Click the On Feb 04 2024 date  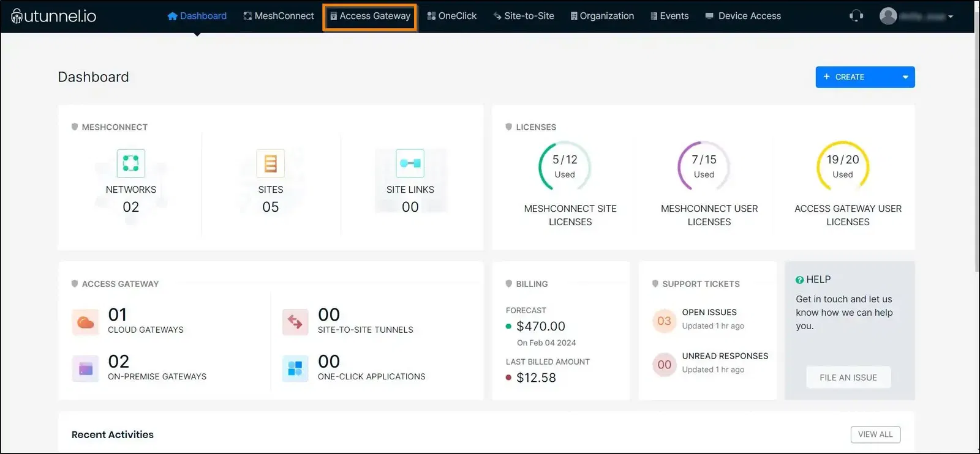point(546,343)
